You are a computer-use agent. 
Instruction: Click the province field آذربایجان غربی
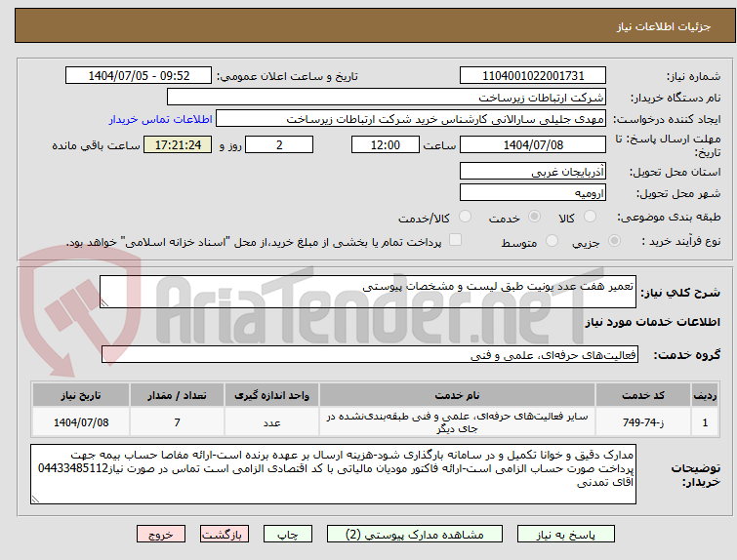tap(533, 172)
